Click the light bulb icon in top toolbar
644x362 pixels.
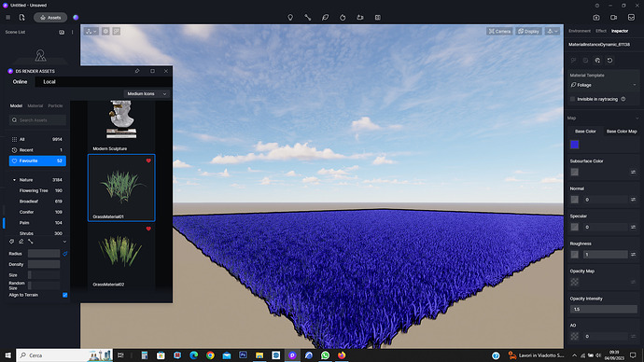point(290,18)
